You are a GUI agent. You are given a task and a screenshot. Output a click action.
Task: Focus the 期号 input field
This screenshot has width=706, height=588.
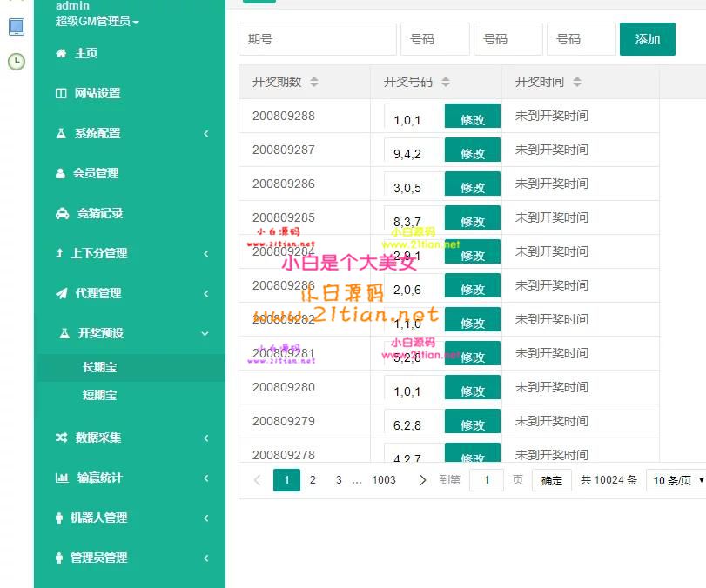click(x=318, y=39)
